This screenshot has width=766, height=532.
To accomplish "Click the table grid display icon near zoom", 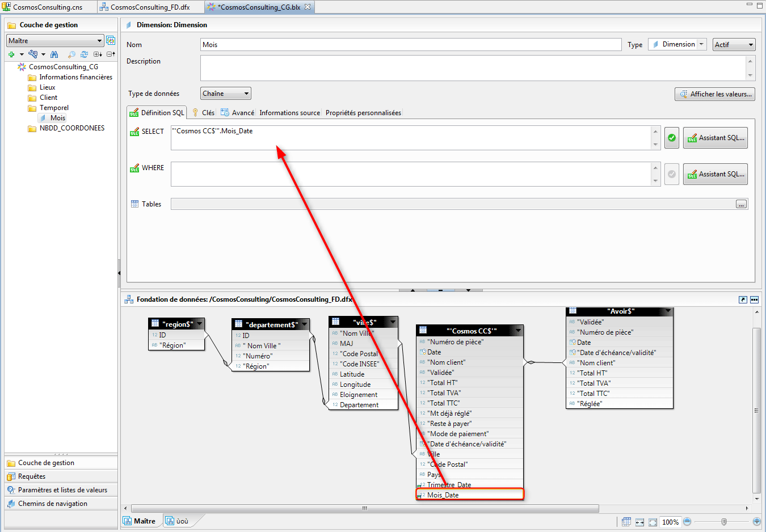I will click(x=626, y=522).
